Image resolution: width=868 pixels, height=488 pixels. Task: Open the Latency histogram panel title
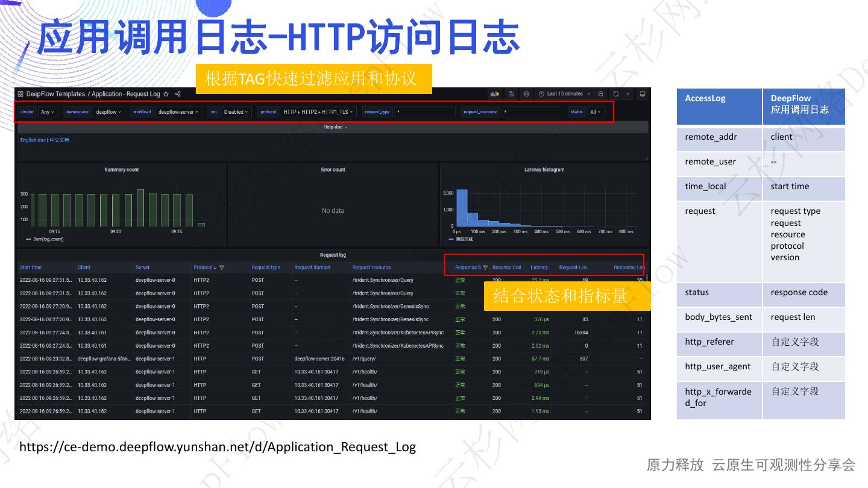(x=544, y=170)
